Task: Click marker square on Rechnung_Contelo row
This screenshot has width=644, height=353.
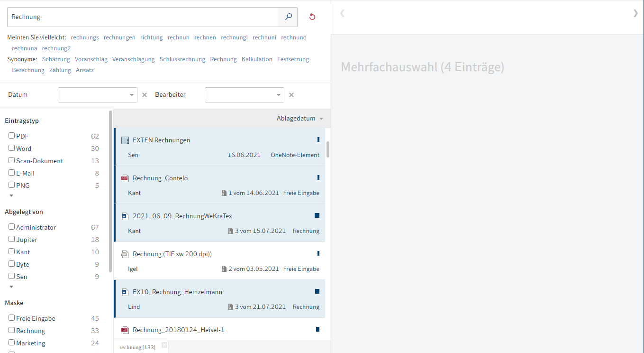Action: click(x=318, y=177)
